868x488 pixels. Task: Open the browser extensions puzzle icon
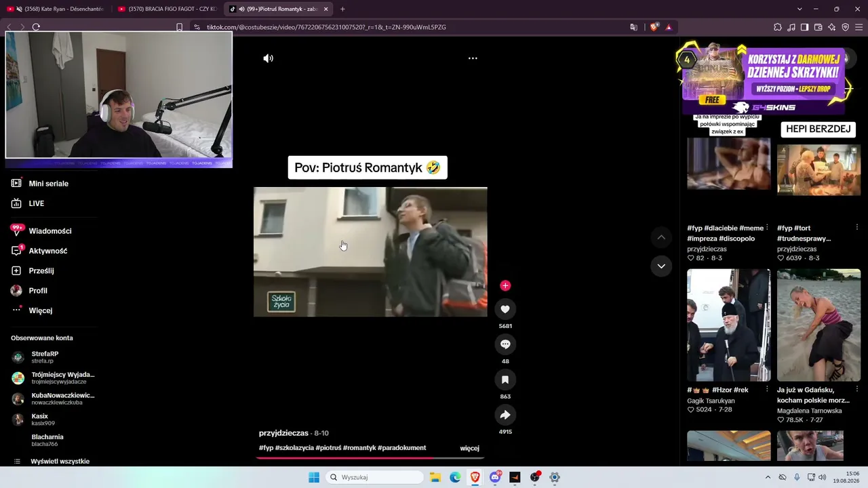click(778, 27)
